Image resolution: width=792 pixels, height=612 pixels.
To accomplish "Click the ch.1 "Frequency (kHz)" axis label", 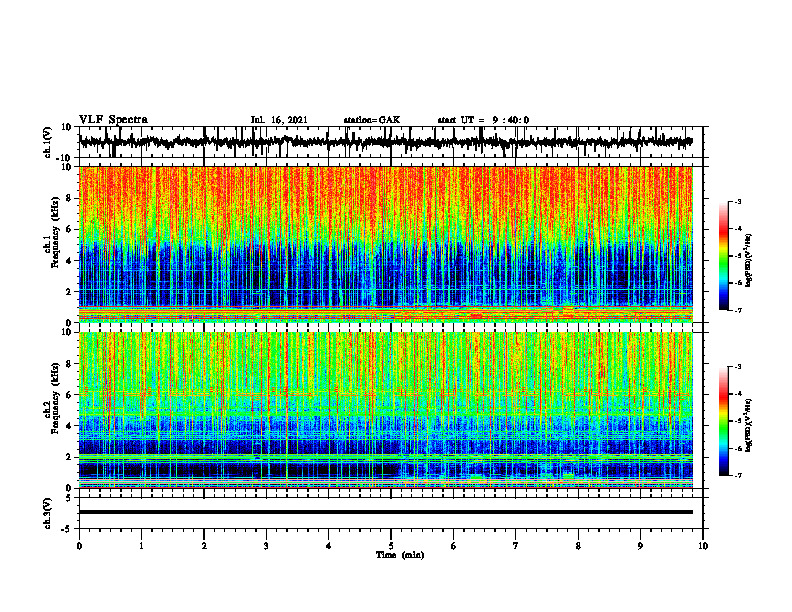I will click(x=55, y=232).
